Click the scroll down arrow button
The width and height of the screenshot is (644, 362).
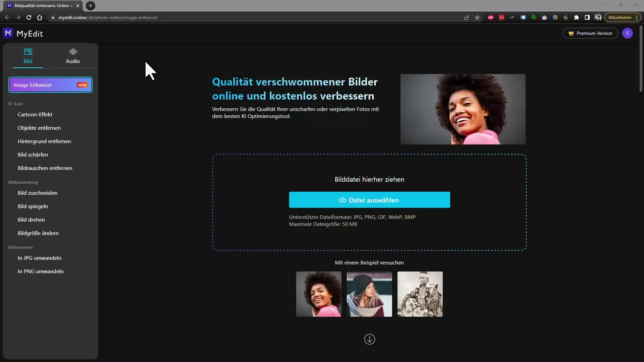click(x=369, y=339)
